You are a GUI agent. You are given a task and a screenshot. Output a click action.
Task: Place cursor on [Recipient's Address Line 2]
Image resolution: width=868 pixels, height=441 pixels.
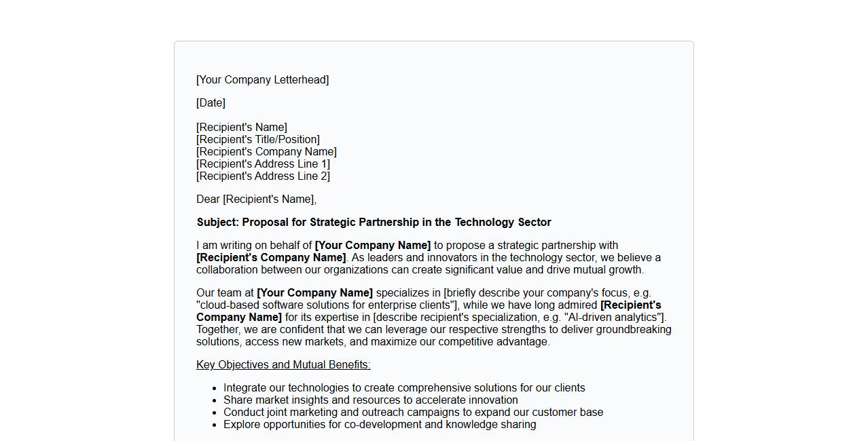click(x=263, y=176)
